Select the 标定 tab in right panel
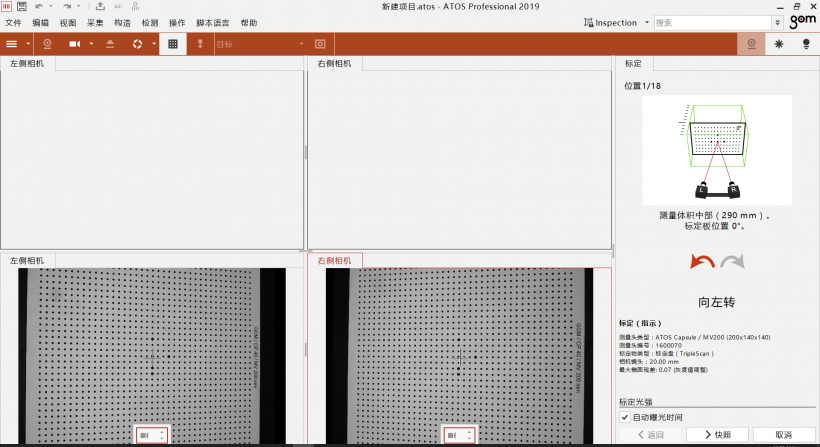 tap(633, 63)
